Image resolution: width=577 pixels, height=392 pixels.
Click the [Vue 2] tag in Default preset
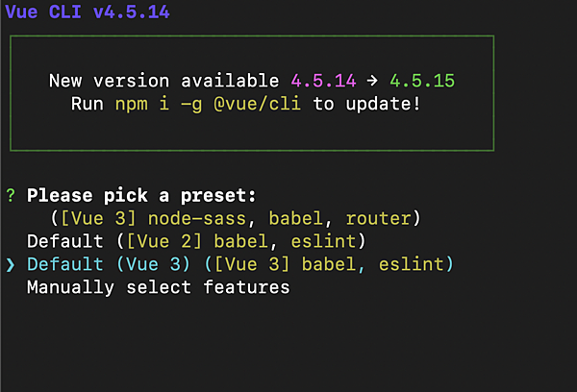click(164, 241)
